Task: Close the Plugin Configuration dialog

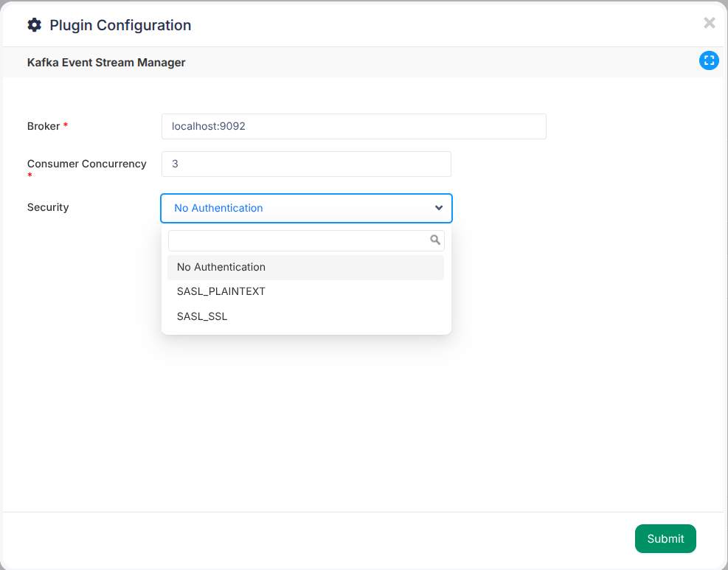Action: coord(709,23)
